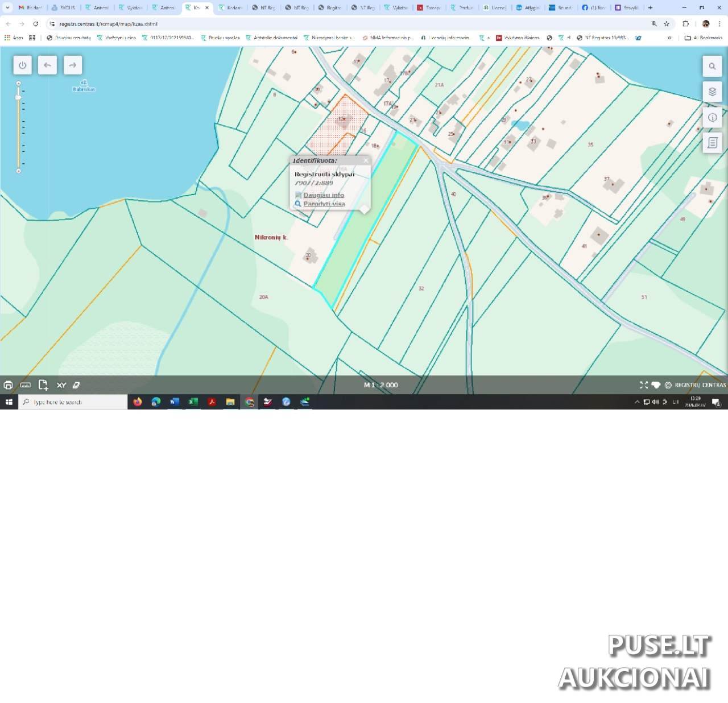Image resolution: width=728 pixels, height=703 pixels.
Task: Select the eraser clear tool
Action: [76, 385]
